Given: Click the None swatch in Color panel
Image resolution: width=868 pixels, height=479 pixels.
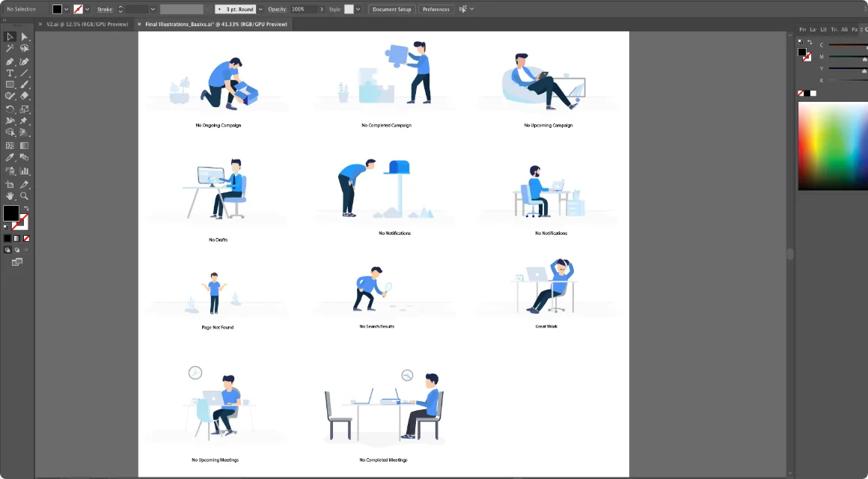Looking at the screenshot, I should [x=801, y=93].
